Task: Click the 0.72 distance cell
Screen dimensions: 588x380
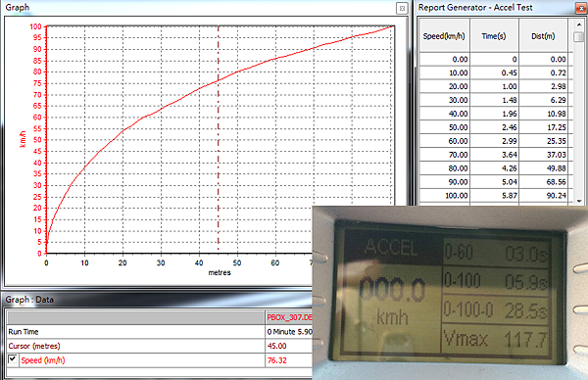Action: pos(543,72)
